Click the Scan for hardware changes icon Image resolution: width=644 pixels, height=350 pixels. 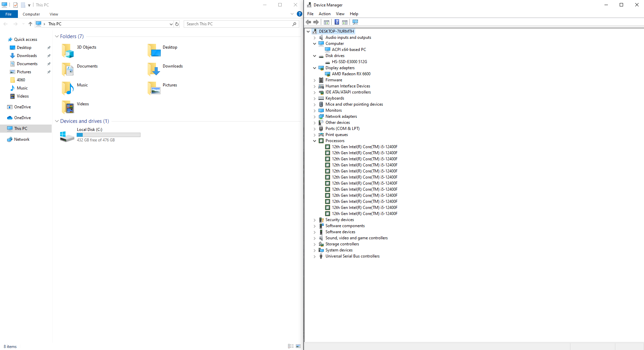click(x=355, y=22)
